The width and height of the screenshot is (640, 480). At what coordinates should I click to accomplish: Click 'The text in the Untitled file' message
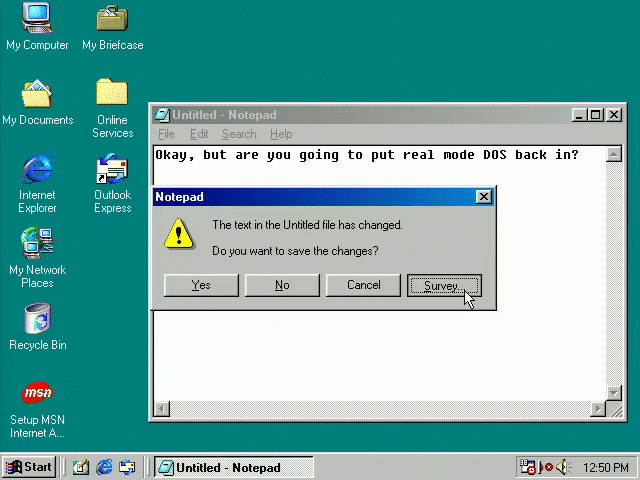coord(267,225)
